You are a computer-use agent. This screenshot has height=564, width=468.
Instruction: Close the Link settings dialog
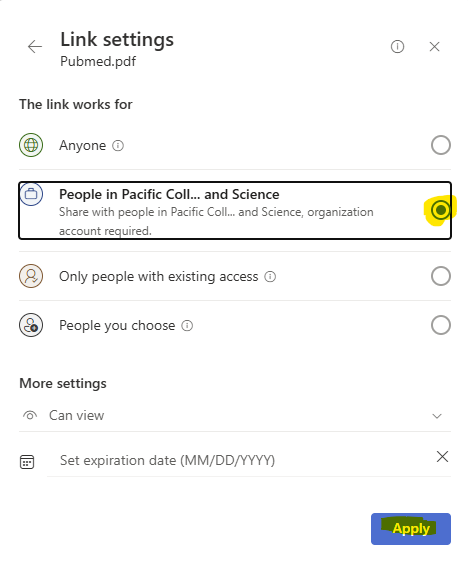point(435,46)
